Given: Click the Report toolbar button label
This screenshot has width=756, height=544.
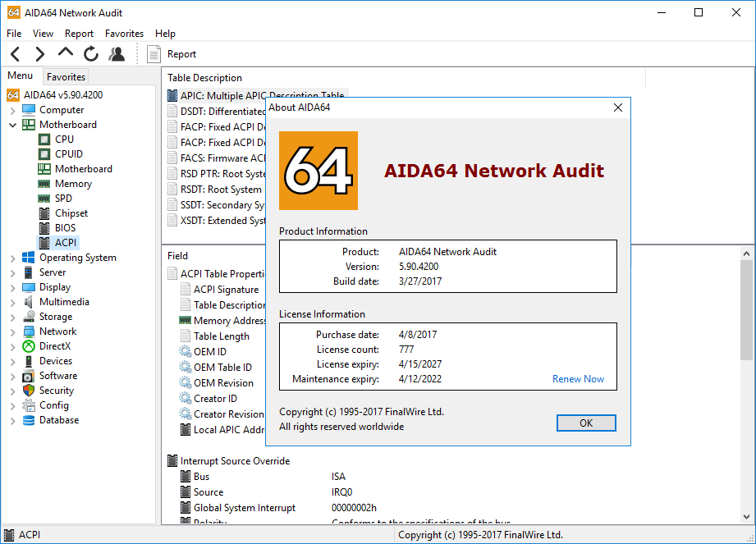Looking at the screenshot, I should pyautogui.click(x=181, y=54).
